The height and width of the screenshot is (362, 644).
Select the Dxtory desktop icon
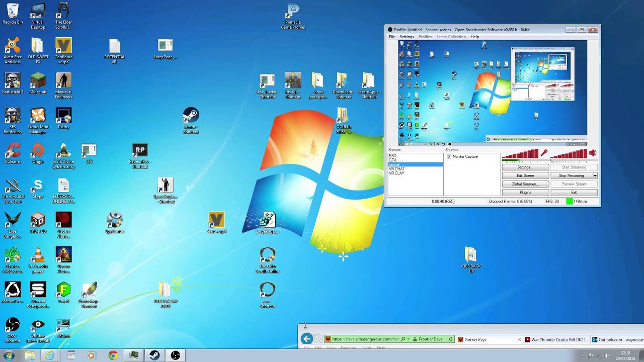pyautogui.click(x=63, y=119)
